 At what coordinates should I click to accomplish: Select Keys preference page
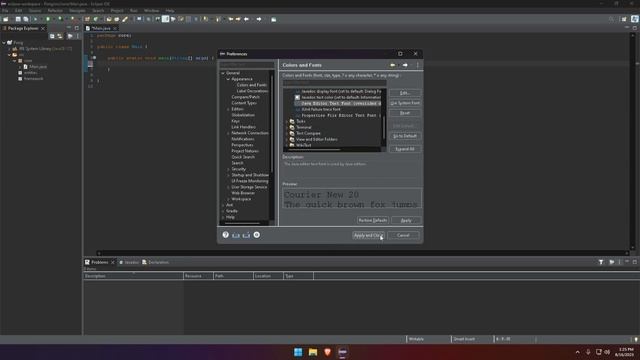point(236,121)
